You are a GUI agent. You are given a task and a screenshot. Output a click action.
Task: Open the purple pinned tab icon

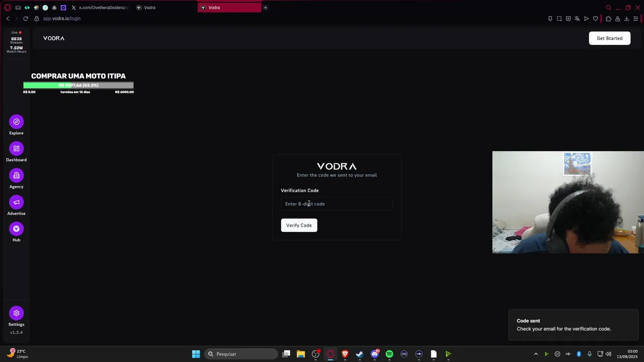pyautogui.click(x=63, y=8)
